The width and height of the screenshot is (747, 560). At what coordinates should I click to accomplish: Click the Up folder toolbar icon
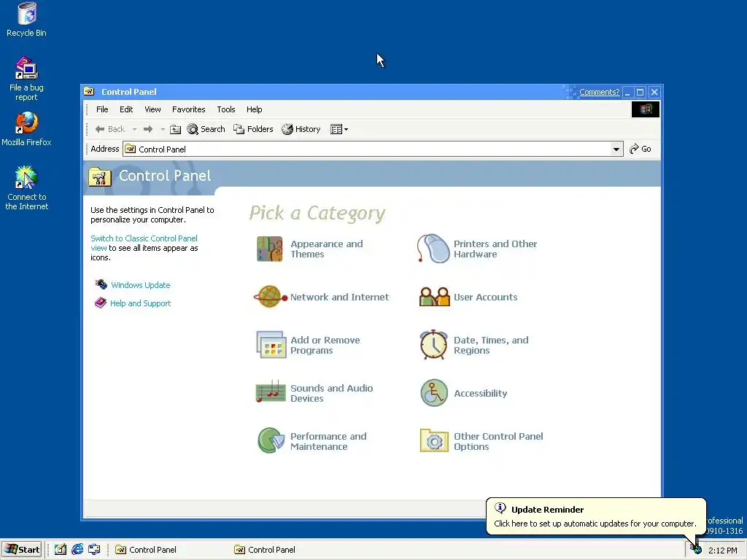tap(175, 129)
